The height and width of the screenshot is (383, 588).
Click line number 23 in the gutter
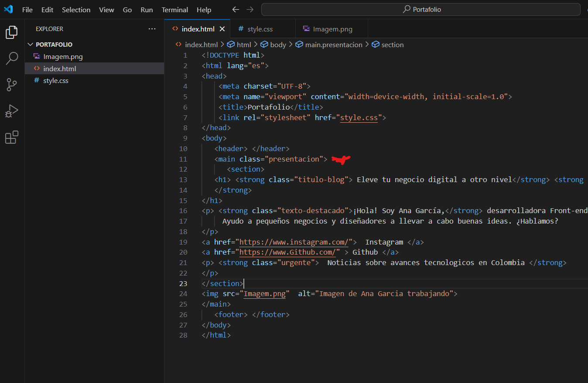183,283
